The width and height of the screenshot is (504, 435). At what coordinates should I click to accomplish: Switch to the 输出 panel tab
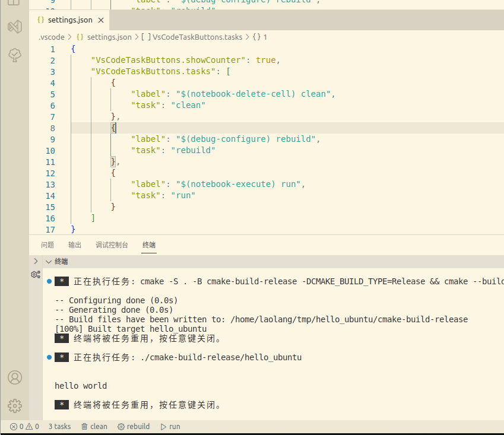click(75, 245)
